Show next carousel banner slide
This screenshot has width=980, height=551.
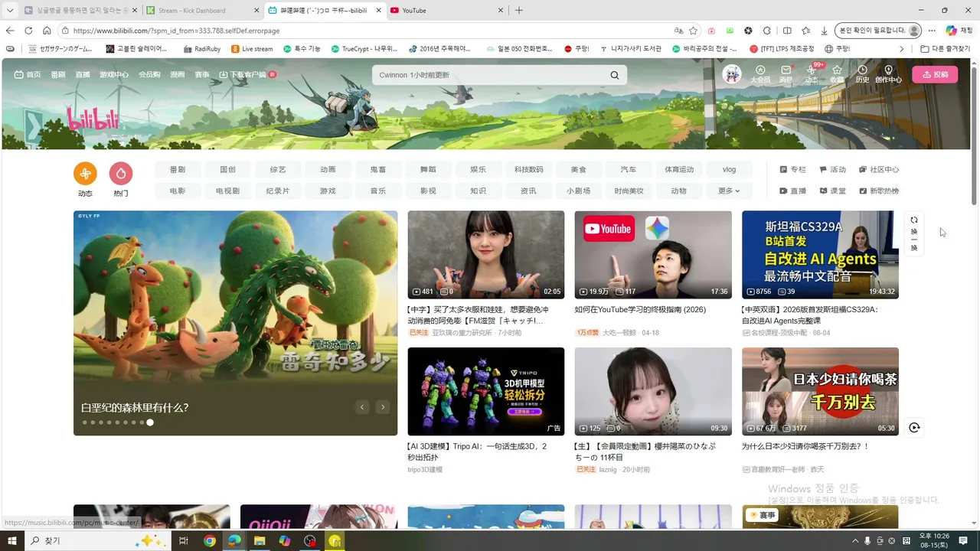pos(383,407)
